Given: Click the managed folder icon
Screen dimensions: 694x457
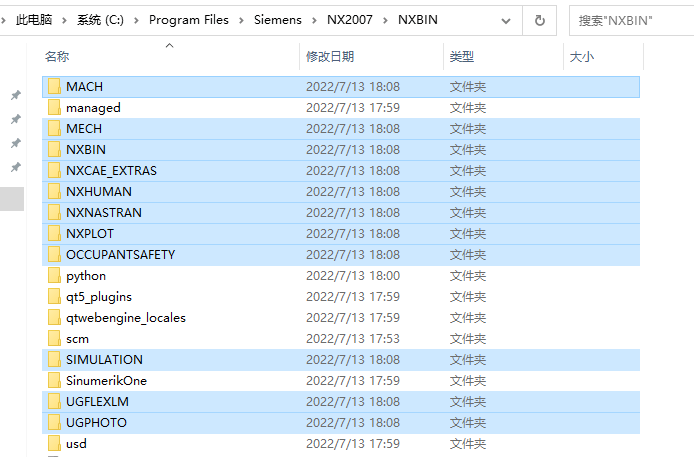Looking at the screenshot, I should [54, 108].
